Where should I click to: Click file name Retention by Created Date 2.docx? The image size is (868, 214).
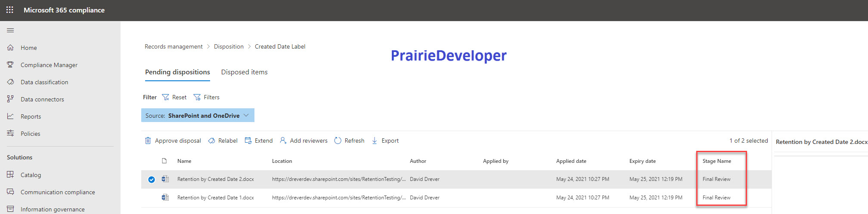pyautogui.click(x=216, y=179)
